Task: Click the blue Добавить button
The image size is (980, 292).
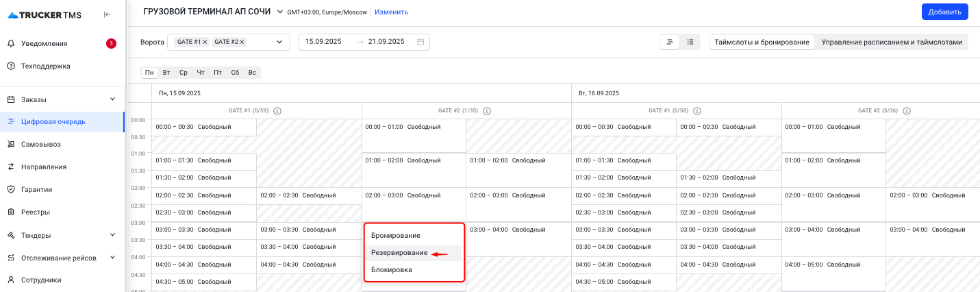Action: tap(944, 12)
